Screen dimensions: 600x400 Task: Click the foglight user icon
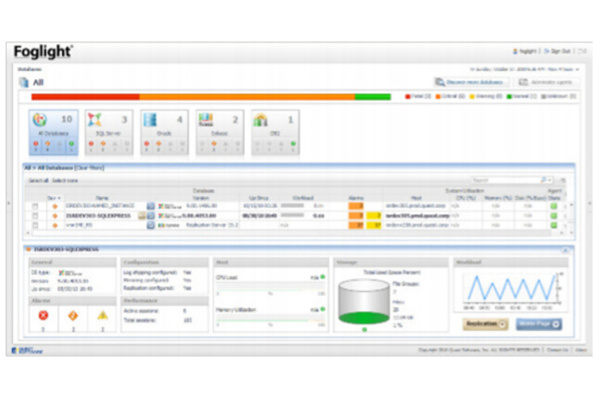point(515,51)
